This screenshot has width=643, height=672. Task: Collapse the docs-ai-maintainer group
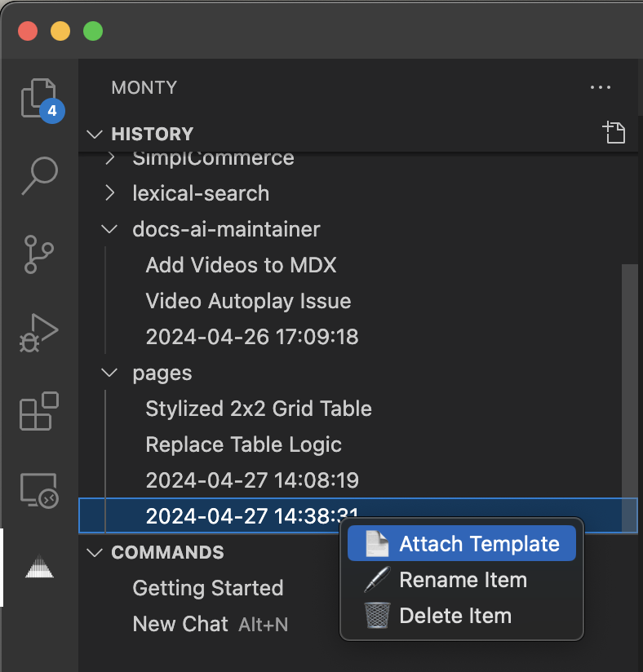coord(109,229)
